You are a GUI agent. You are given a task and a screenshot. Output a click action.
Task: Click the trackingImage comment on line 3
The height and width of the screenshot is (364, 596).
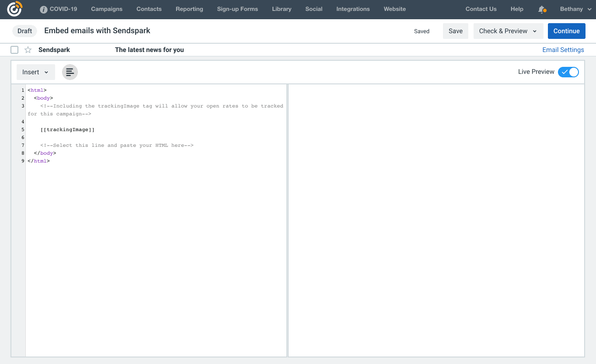pyautogui.click(x=155, y=110)
